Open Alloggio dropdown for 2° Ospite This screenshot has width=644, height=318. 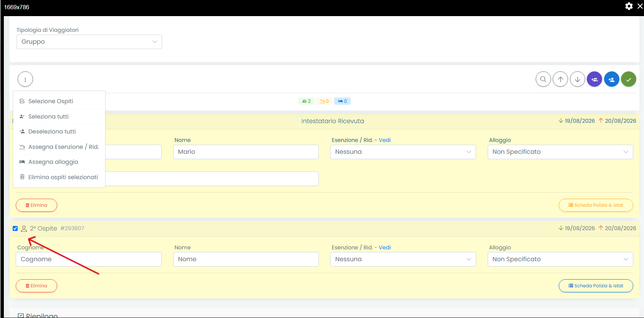[560, 259]
